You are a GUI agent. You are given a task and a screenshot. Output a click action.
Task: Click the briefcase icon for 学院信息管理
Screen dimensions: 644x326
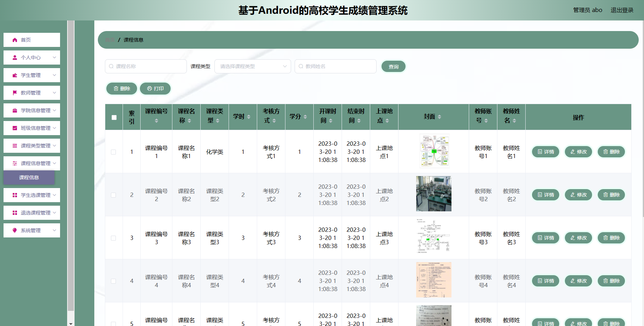click(x=15, y=110)
